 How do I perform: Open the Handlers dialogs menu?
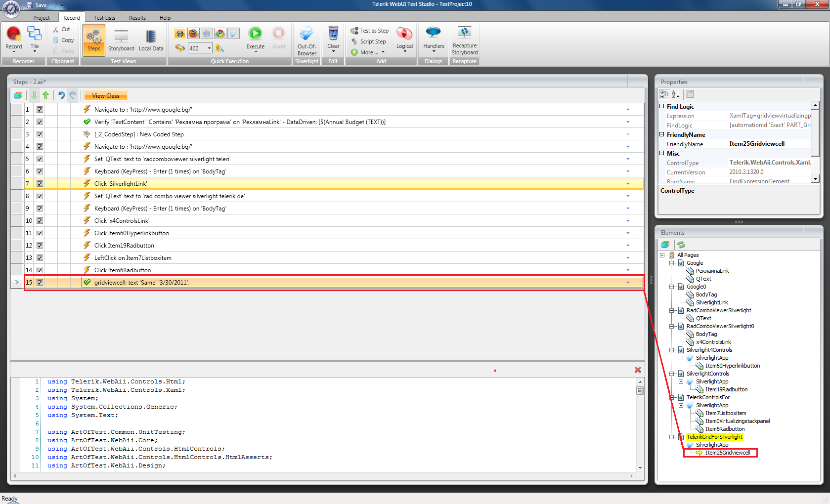click(434, 39)
